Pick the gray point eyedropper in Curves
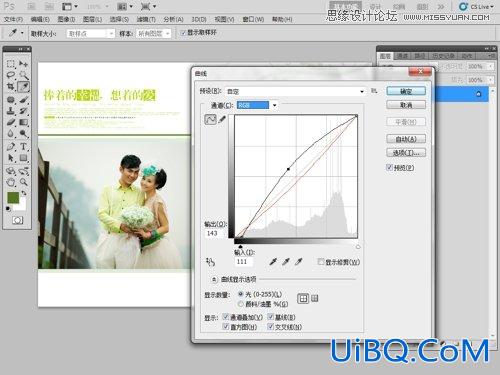 coord(286,262)
